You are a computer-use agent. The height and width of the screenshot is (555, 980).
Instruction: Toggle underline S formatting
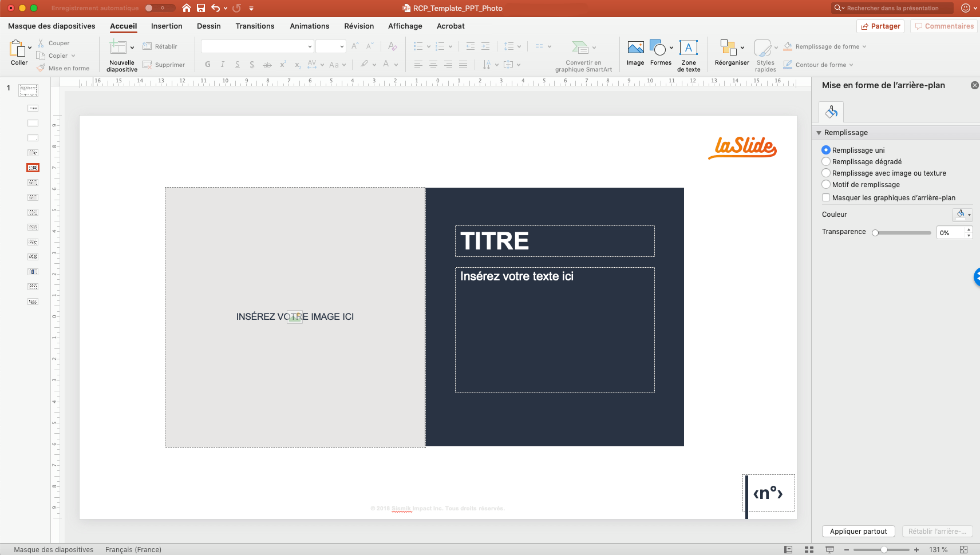click(237, 65)
